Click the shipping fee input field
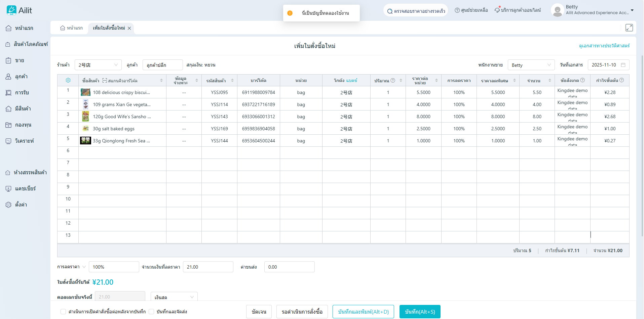This screenshot has height=319, width=644. [289, 267]
